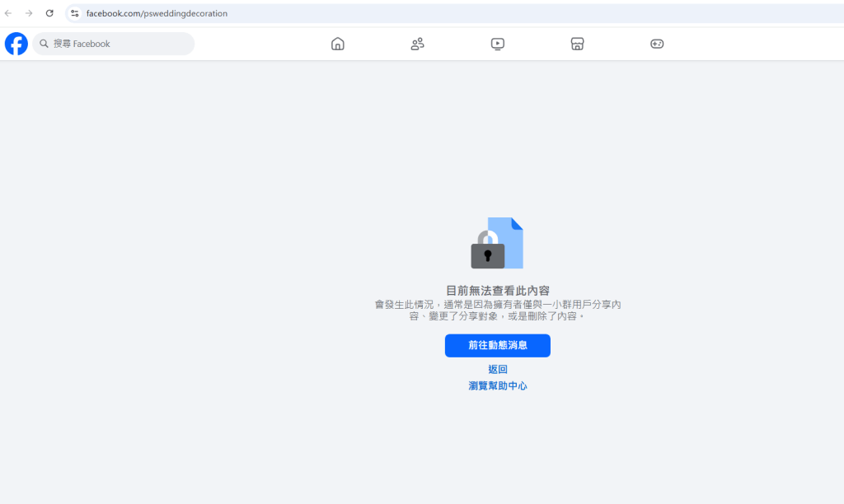Screen dimensions: 844x504
Task: Go to the Video tab icon
Action: click(498, 44)
